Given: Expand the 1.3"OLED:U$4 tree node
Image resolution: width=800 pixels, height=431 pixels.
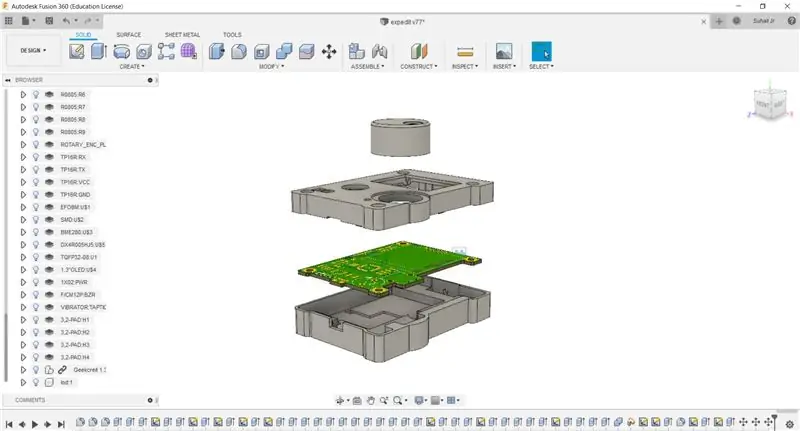Looking at the screenshot, I should click(23, 270).
